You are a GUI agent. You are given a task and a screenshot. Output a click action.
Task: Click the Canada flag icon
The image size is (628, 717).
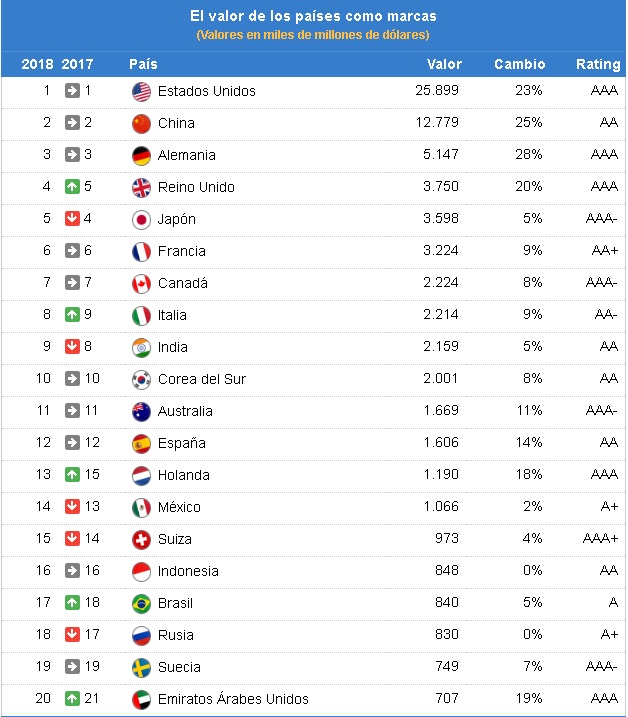click(x=141, y=283)
